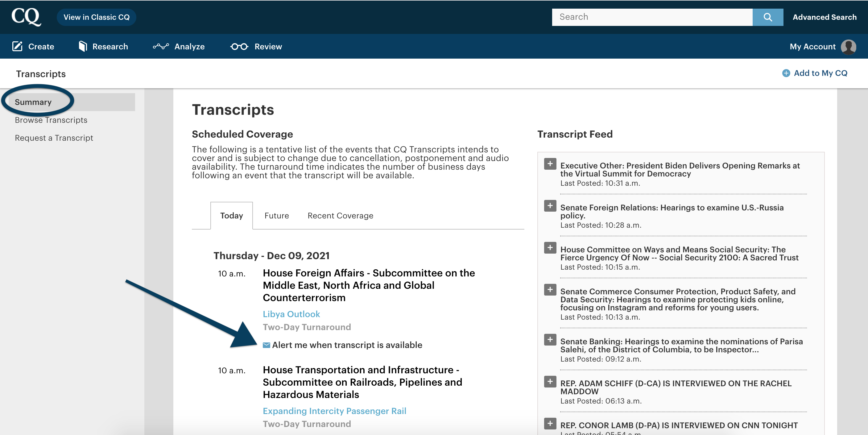Click House Foreign Affairs Subcommittee heading
Image resolution: width=868 pixels, height=435 pixels.
369,285
